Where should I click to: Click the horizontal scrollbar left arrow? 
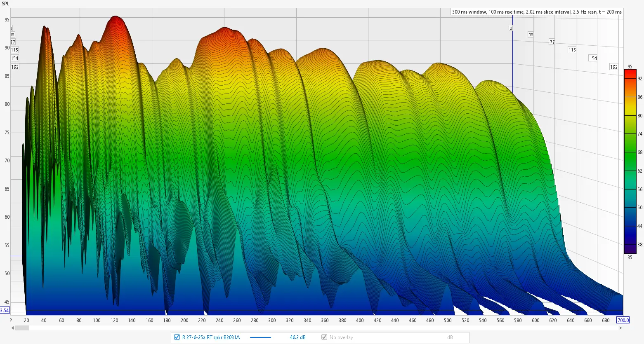click(x=13, y=328)
